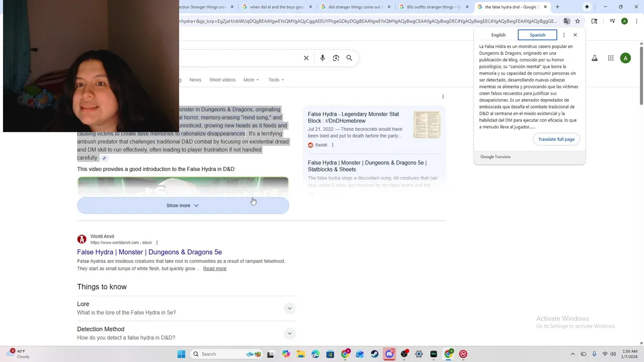Start voice search with the microphone

point(323,58)
